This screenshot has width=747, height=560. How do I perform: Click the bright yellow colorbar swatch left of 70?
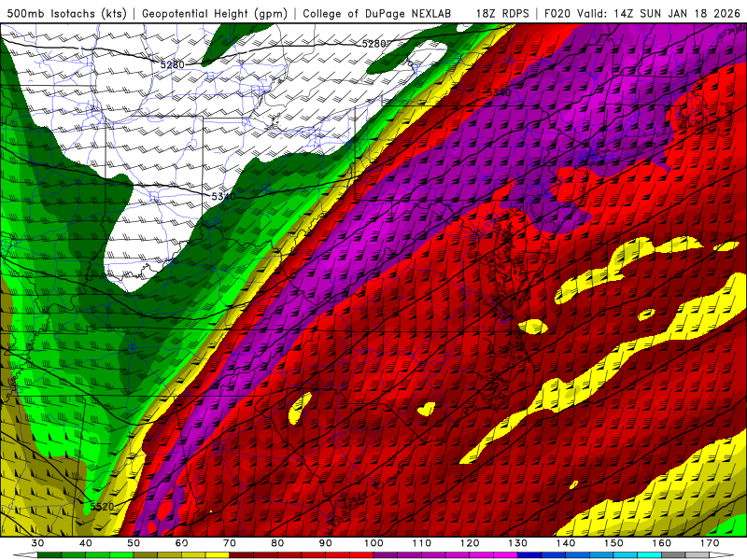tap(218, 555)
